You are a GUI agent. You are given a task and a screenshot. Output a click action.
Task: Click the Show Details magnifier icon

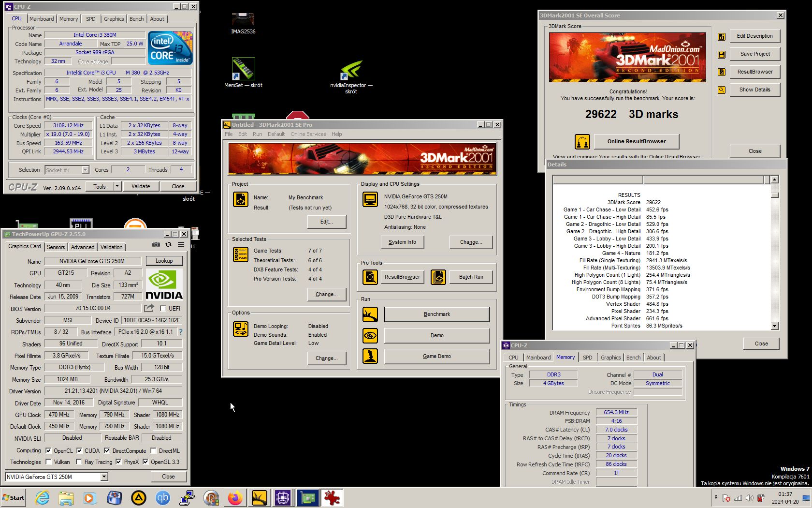722,90
